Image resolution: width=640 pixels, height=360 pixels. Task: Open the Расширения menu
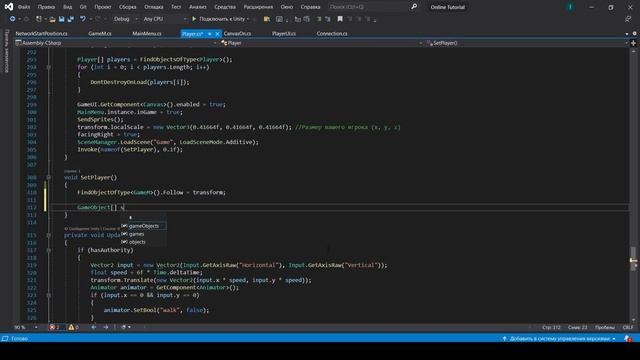258,7
